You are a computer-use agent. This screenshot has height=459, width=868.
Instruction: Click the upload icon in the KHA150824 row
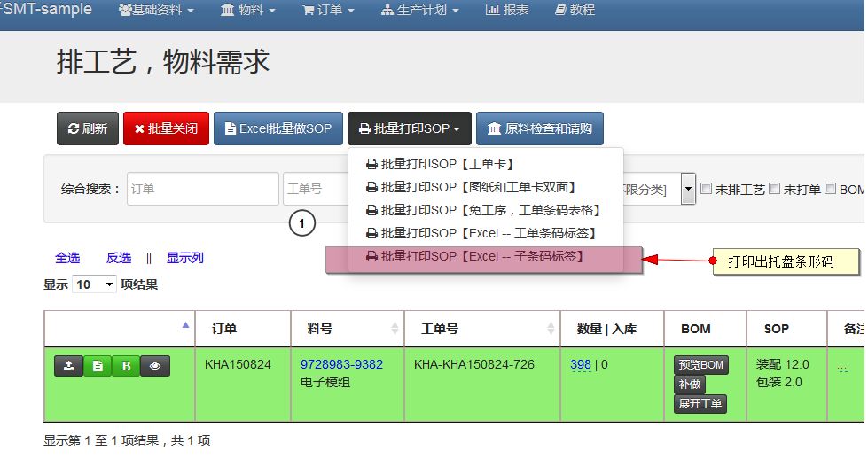(x=68, y=366)
